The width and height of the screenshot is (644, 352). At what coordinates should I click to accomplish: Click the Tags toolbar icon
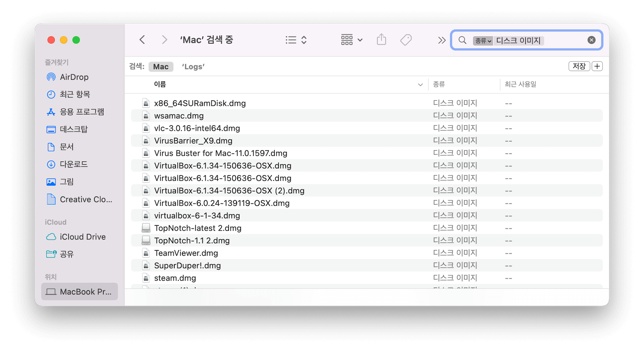pos(406,40)
